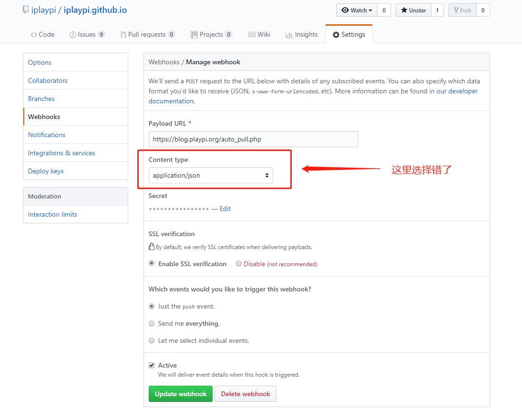Choose Send me everything option
The width and height of the screenshot is (522, 420).
(x=152, y=323)
